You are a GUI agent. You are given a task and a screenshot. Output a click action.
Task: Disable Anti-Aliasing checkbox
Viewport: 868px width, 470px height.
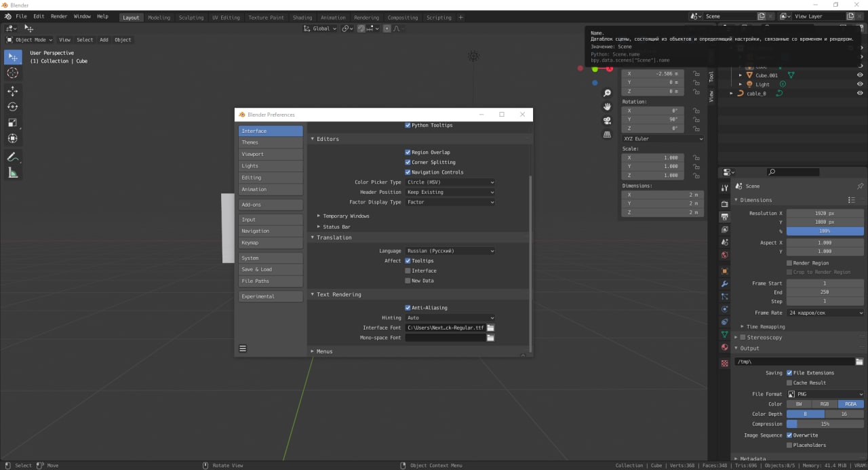coord(408,308)
